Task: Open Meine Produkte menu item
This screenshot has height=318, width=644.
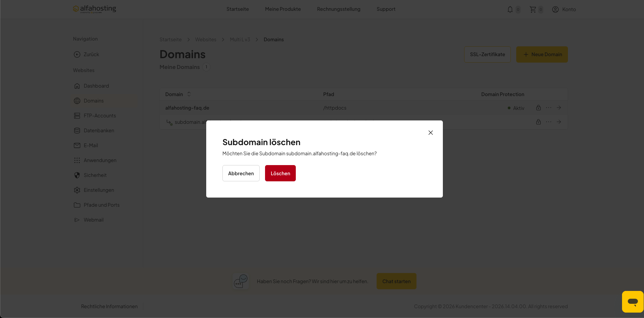Action: point(283,9)
